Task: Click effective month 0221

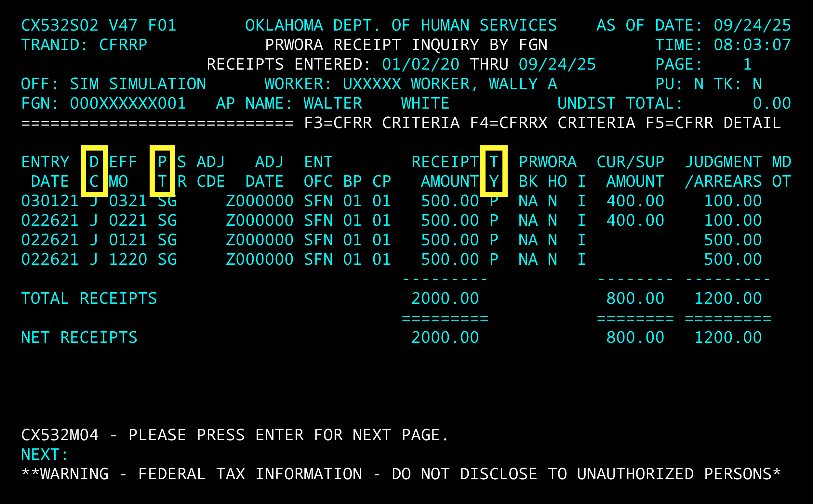Action: pos(128,221)
